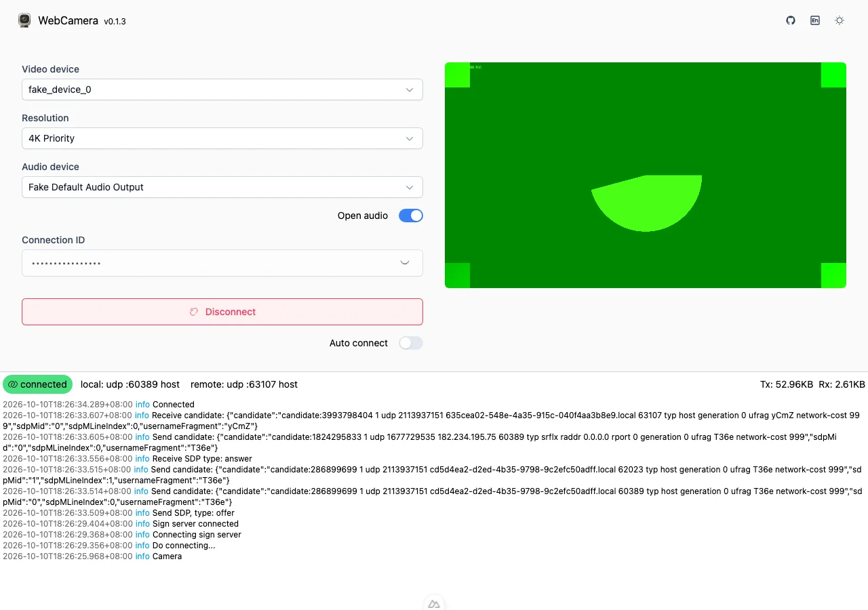Image resolution: width=868 pixels, height=610 pixels.
Task: Click the Resolution label
Action: [45, 118]
